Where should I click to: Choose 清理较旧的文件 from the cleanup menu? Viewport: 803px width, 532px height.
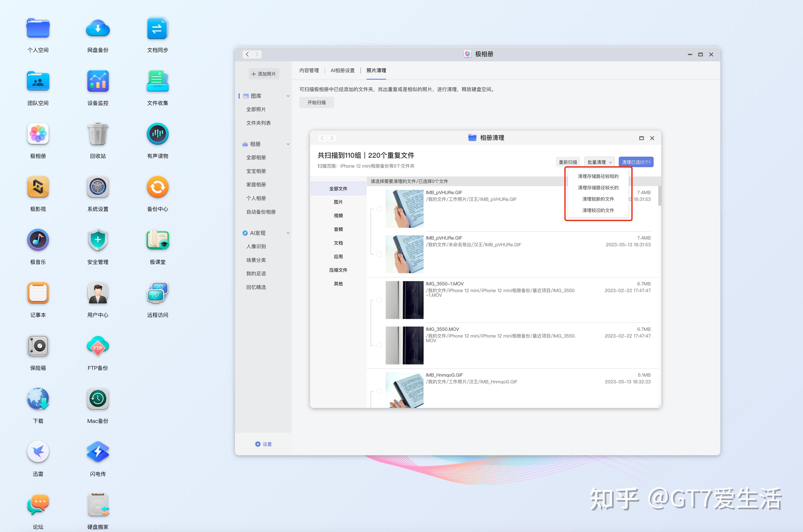(598, 210)
